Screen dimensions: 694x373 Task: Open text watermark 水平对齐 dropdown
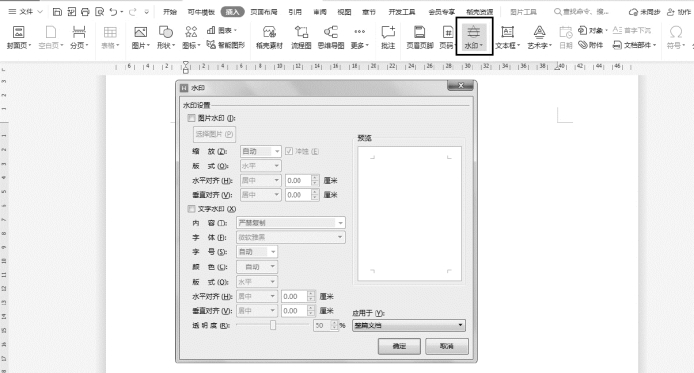click(257, 296)
